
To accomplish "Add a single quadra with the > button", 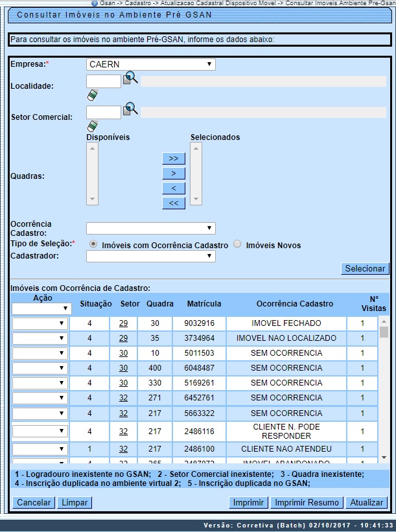I will pyautogui.click(x=174, y=173).
